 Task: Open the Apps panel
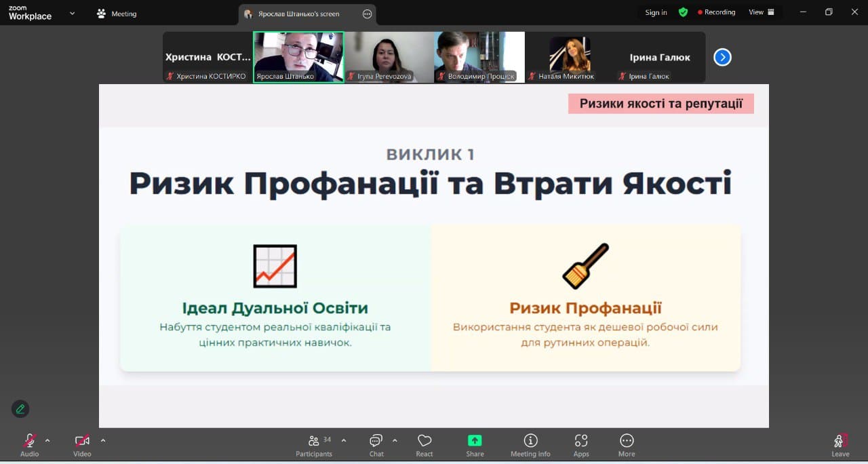[x=581, y=445]
